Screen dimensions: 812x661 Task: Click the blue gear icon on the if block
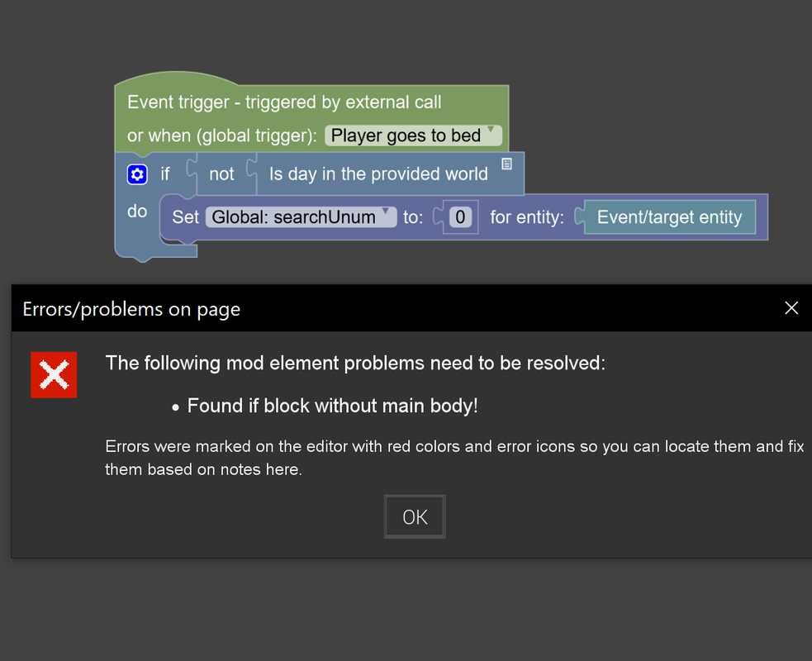point(137,174)
